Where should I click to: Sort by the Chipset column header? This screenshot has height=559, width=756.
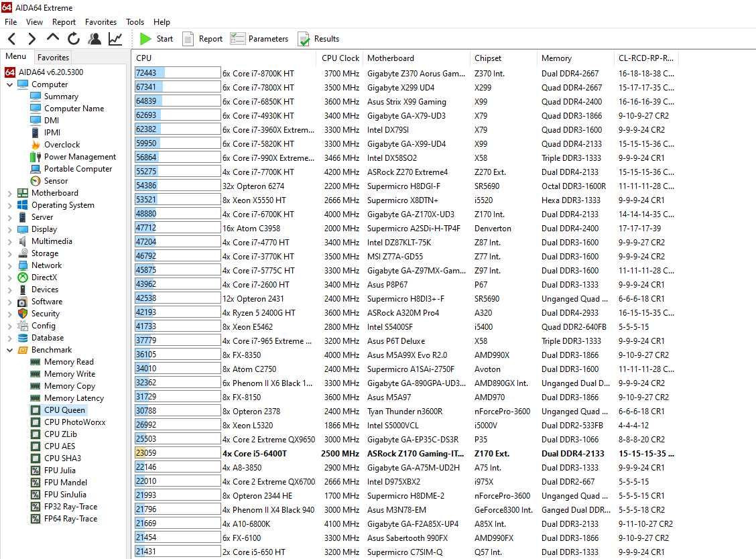[503, 58]
